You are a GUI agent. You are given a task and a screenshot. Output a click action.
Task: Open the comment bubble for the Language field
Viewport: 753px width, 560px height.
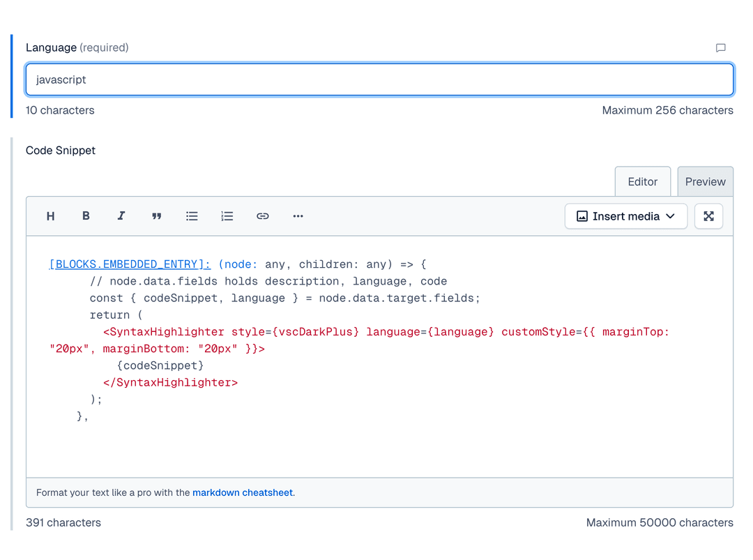(721, 47)
